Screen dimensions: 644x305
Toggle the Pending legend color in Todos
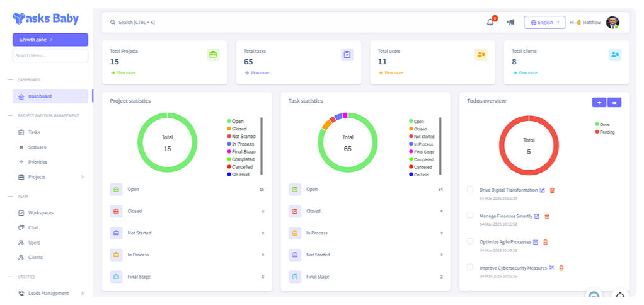tap(597, 132)
